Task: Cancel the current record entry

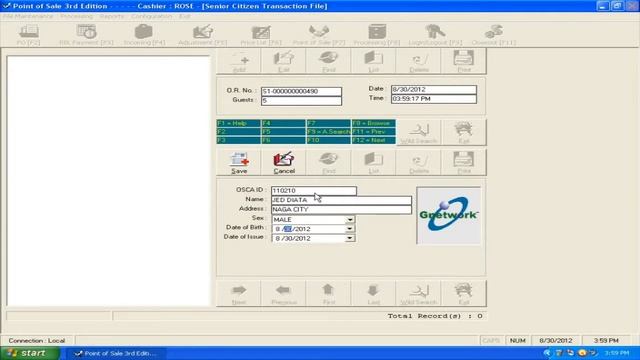Action: point(284,162)
